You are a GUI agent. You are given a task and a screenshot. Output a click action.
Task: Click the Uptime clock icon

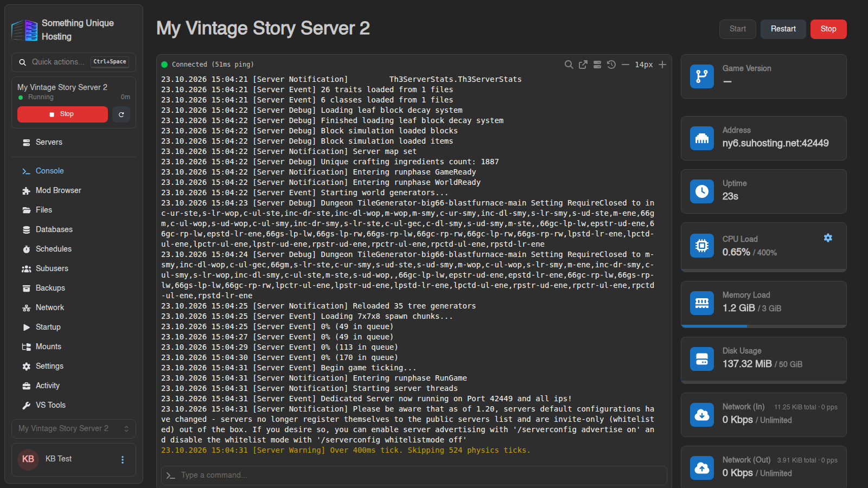click(x=702, y=191)
